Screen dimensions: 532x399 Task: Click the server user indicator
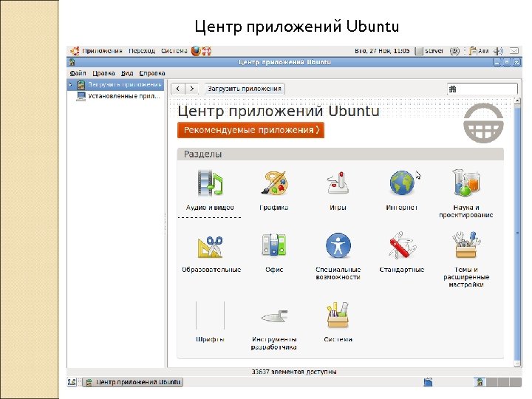[x=429, y=51]
